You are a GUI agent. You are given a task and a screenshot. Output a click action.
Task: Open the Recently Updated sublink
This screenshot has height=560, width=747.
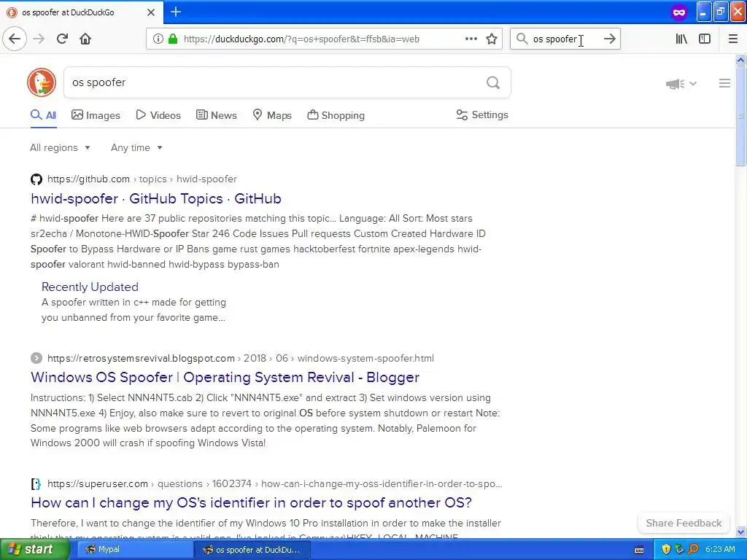pos(90,287)
